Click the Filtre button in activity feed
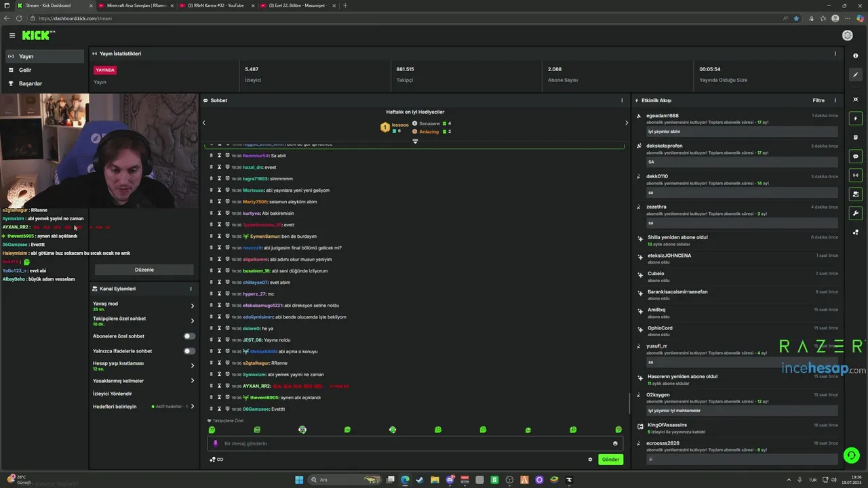This screenshot has height=488, width=868. tap(818, 100)
